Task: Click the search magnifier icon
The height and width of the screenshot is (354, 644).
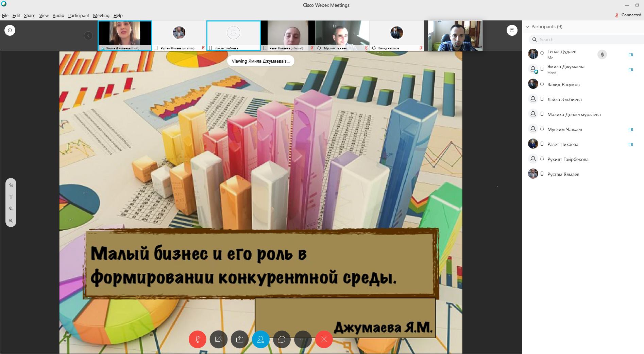Action: point(535,39)
